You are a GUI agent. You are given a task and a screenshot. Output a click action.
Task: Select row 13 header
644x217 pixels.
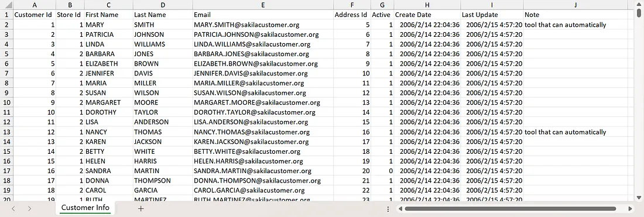pyautogui.click(x=6, y=132)
